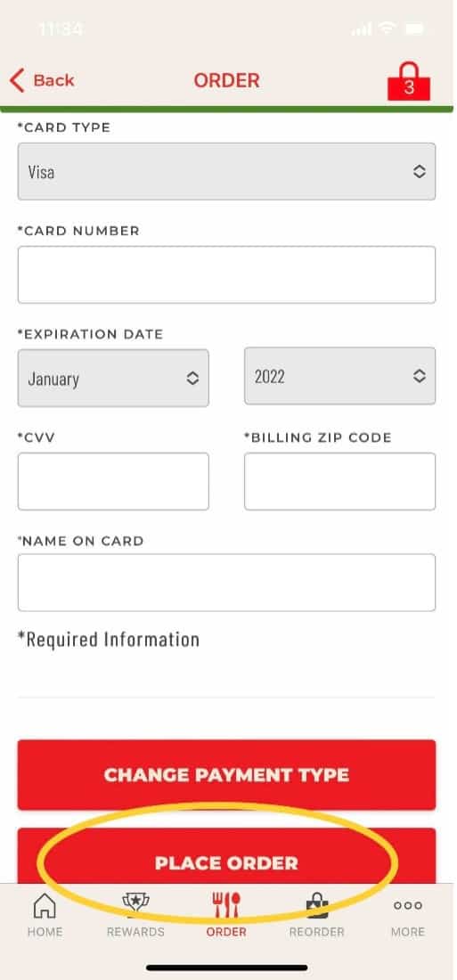Viewport: 457px width, 980px height.
Task: Open the expiration month January dropdown
Action: coord(113,378)
